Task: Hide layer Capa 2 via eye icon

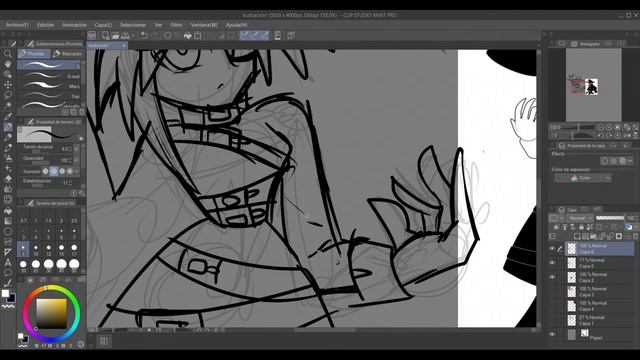Action: coord(552,277)
